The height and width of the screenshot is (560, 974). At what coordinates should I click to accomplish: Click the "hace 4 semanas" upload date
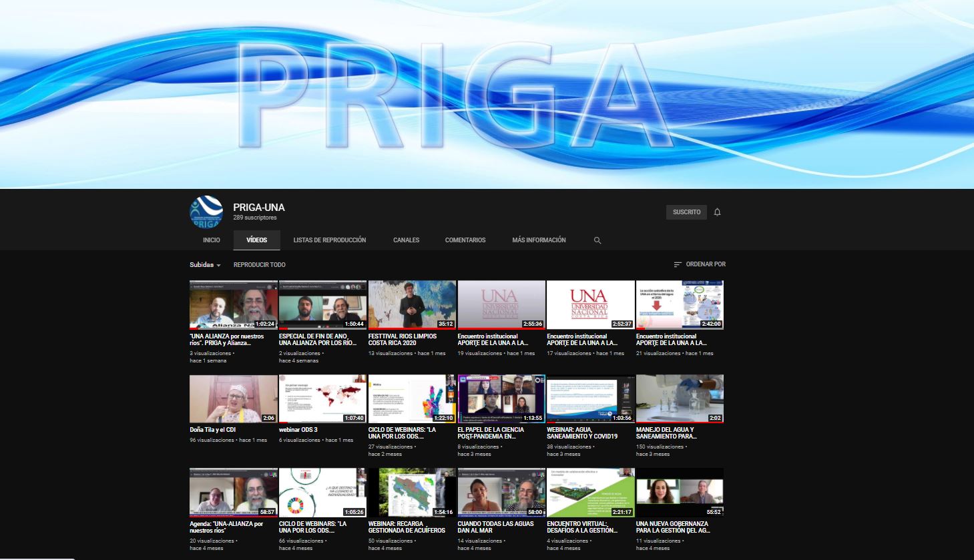point(299,361)
